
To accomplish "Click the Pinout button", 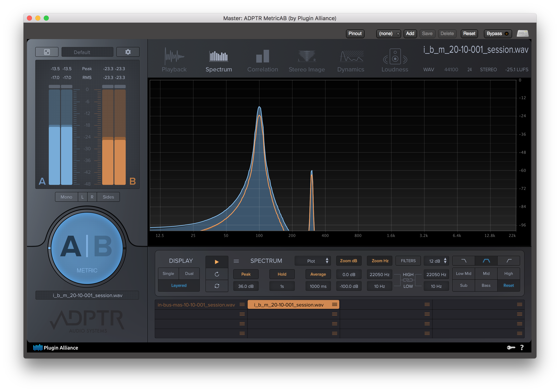I will [355, 34].
